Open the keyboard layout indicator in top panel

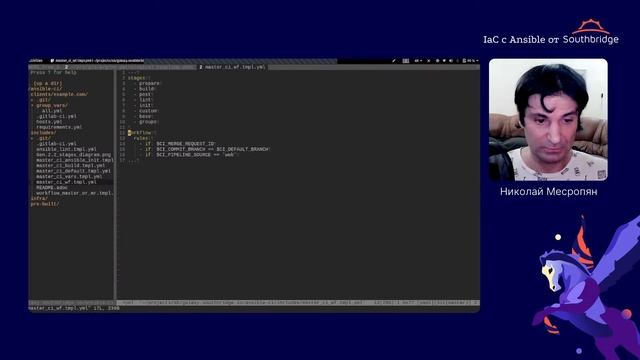pyautogui.click(x=418, y=61)
